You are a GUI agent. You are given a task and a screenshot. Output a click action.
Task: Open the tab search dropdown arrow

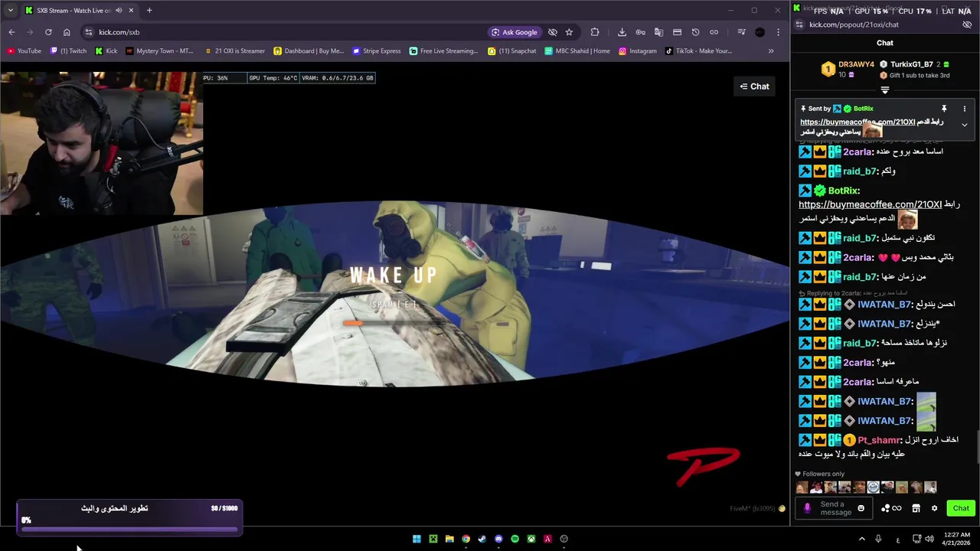10,11
